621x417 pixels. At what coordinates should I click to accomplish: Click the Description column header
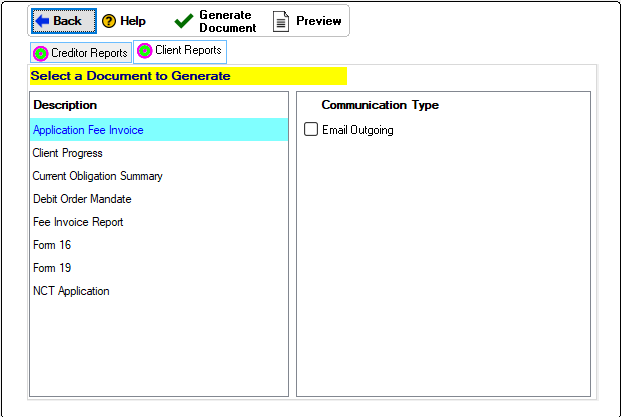(65, 105)
